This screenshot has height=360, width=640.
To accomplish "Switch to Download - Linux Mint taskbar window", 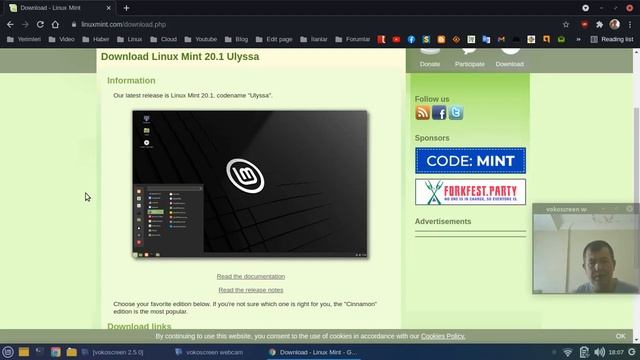I will click(x=313, y=352).
